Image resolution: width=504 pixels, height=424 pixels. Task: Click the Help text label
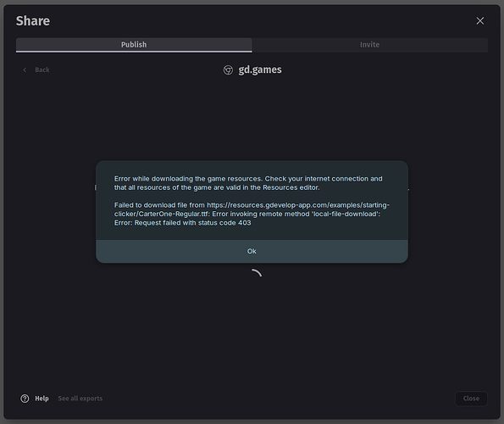coord(42,399)
